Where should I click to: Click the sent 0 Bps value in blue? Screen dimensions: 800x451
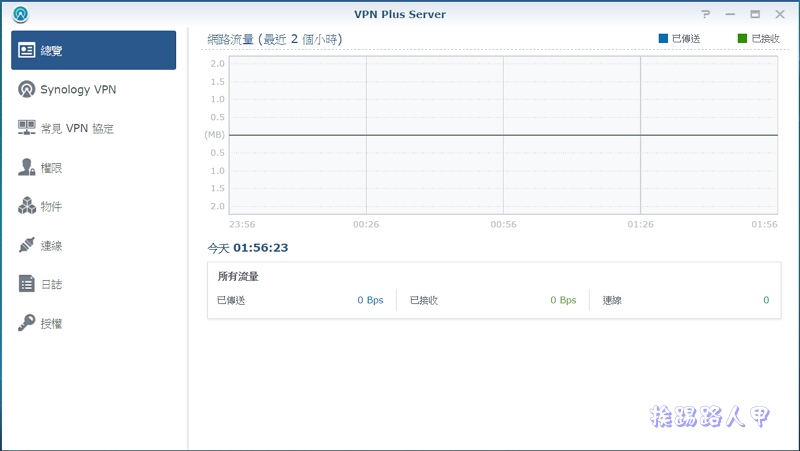click(370, 300)
